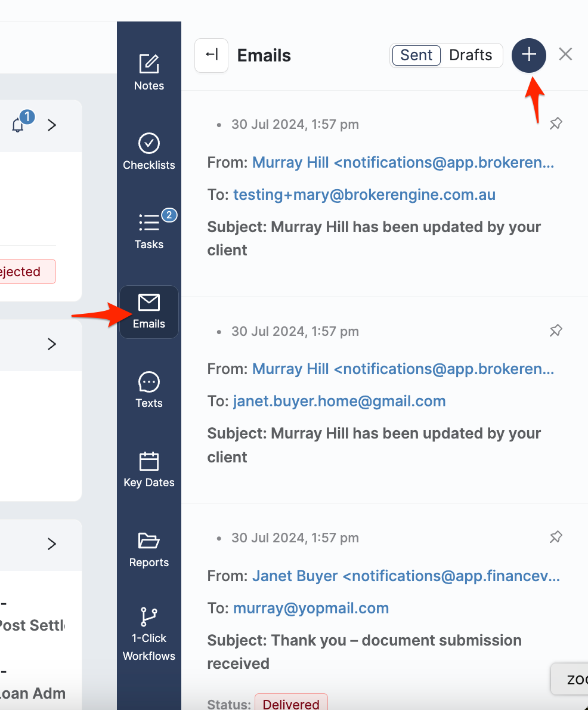Select the Emails sidebar icon
588x710 pixels.
(x=148, y=311)
